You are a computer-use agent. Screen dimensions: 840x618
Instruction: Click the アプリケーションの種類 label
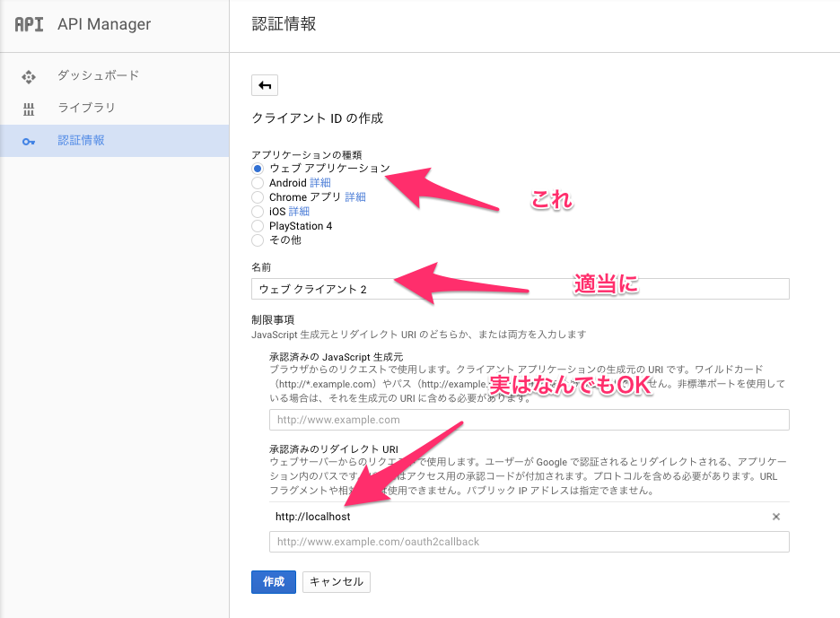click(x=306, y=155)
